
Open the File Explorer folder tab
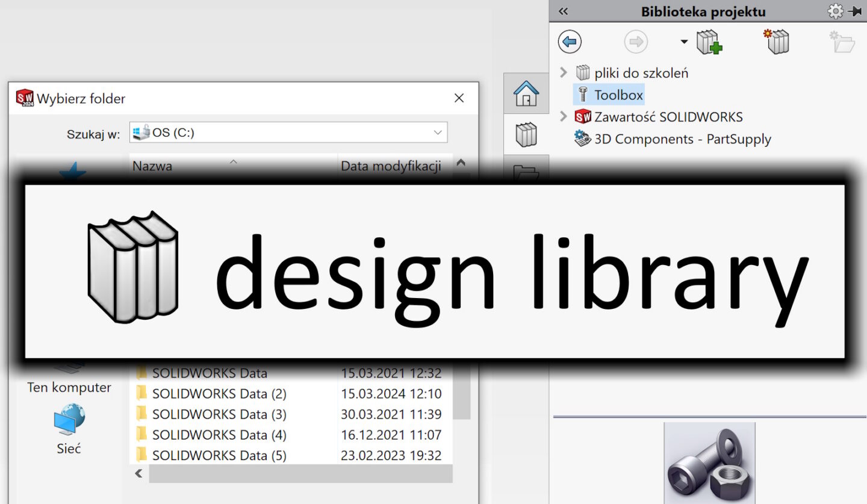click(x=526, y=169)
